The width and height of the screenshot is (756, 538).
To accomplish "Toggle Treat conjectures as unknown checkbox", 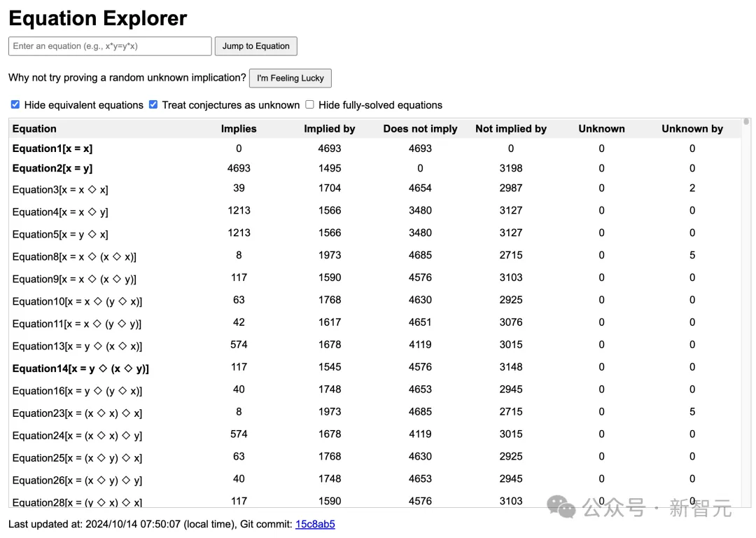I will pos(153,105).
